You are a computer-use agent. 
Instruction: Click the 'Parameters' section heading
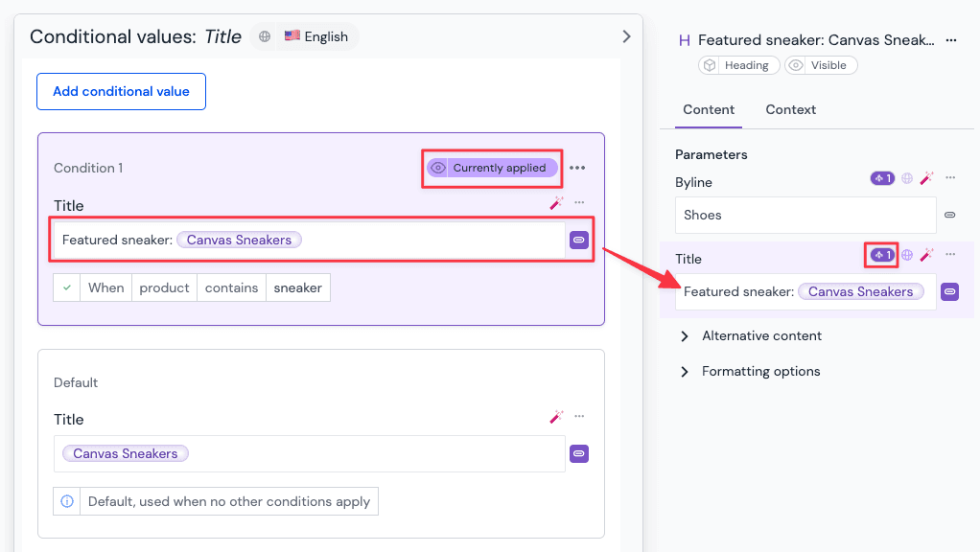point(712,155)
